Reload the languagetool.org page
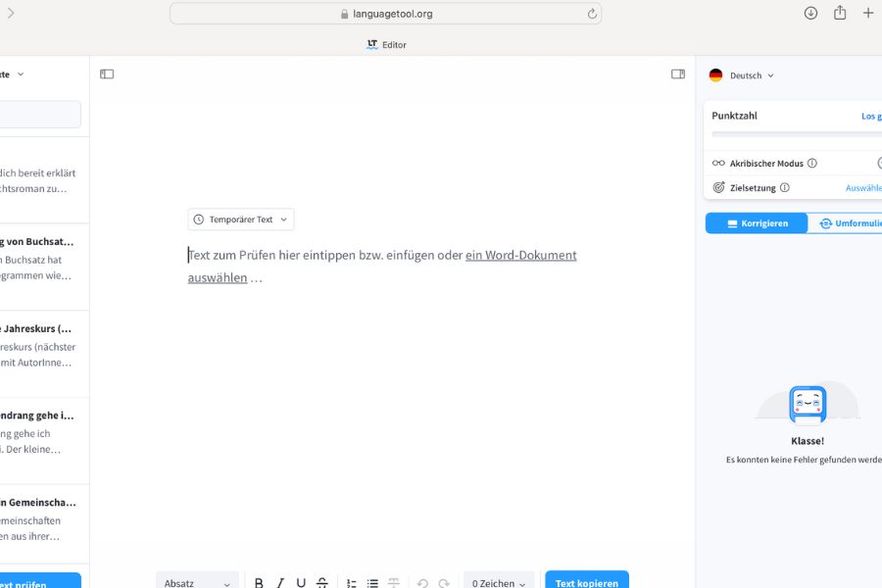 click(590, 13)
